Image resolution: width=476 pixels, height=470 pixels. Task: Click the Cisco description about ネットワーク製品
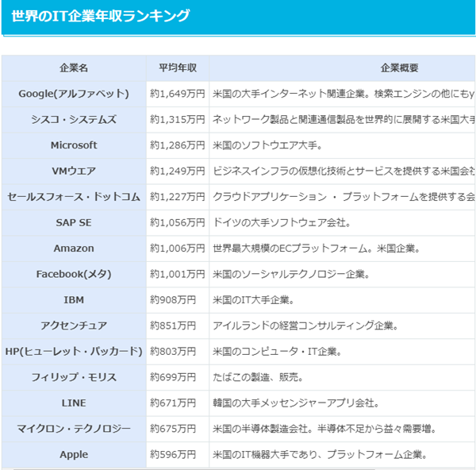(344, 120)
